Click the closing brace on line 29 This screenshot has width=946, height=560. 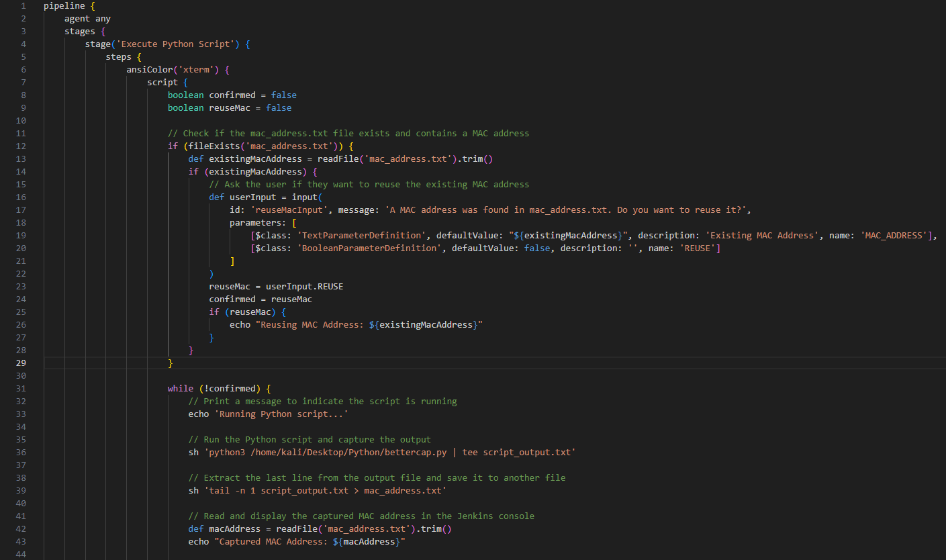point(171,363)
